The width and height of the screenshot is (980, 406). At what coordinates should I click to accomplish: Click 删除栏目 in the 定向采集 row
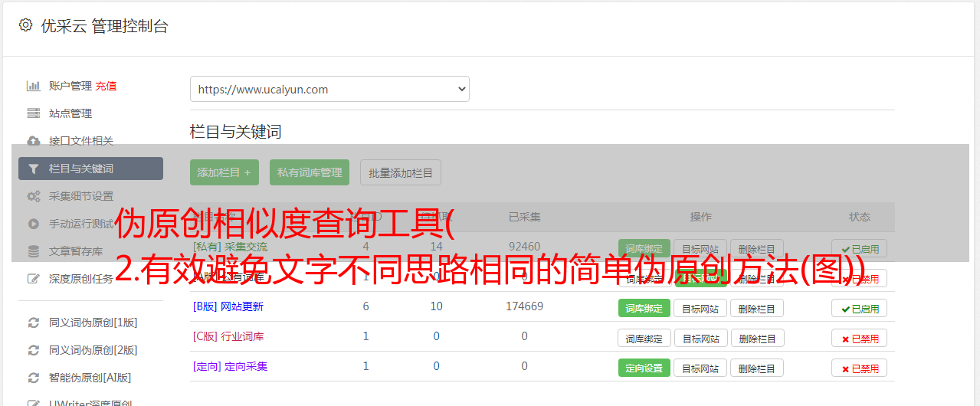[x=757, y=368]
